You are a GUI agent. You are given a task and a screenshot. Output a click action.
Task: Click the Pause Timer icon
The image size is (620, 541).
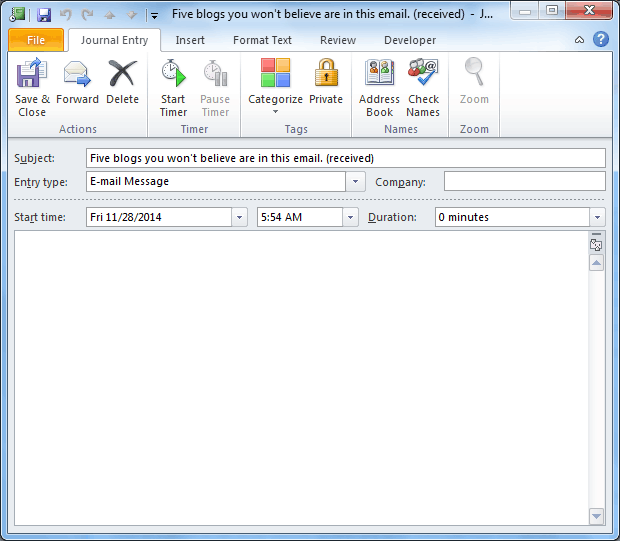[215, 74]
